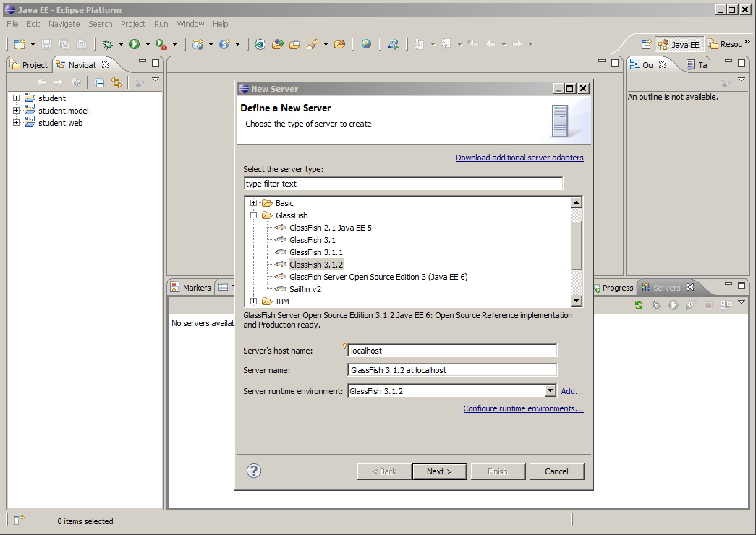Click the Server's host name field

click(x=452, y=351)
